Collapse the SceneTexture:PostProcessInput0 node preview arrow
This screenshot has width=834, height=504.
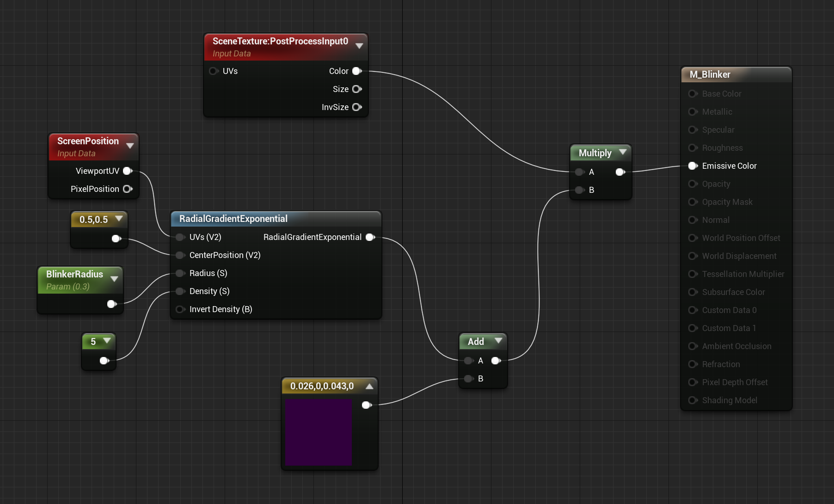tap(359, 46)
